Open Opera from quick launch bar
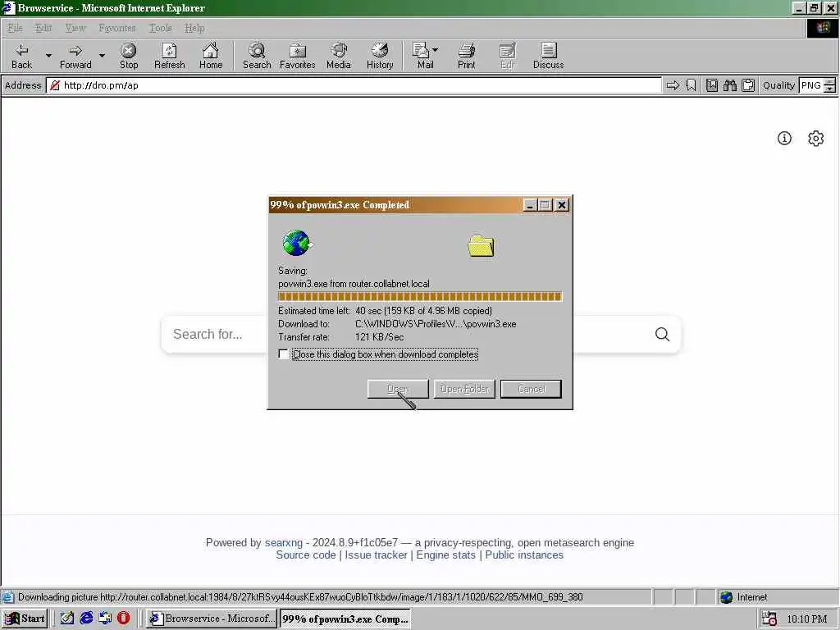This screenshot has width=840, height=630. click(x=123, y=619)
